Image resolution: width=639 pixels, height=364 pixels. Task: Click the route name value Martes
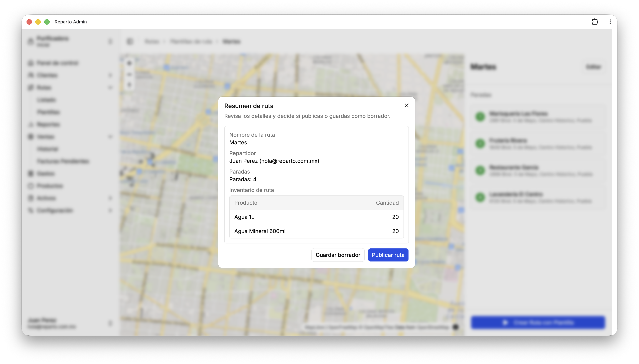pyautogui.click(x=238, y=142)
